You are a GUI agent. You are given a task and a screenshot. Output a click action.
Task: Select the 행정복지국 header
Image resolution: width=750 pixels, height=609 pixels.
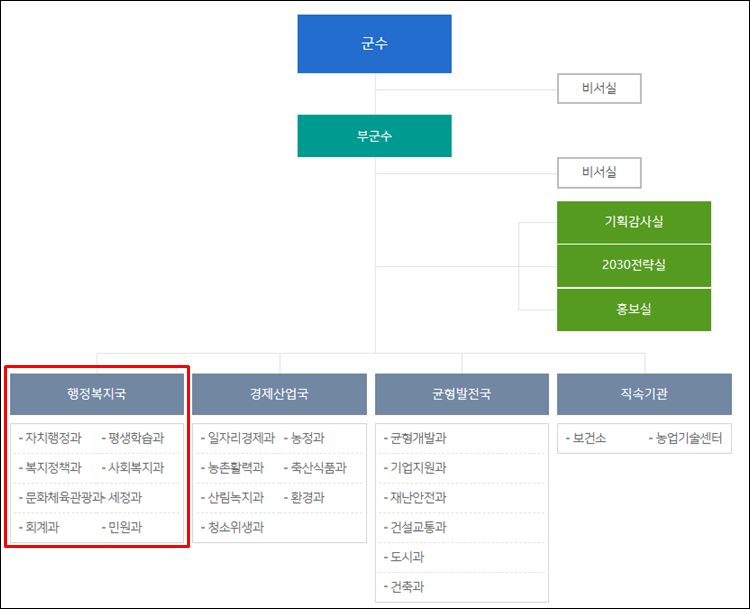point(97,394)
